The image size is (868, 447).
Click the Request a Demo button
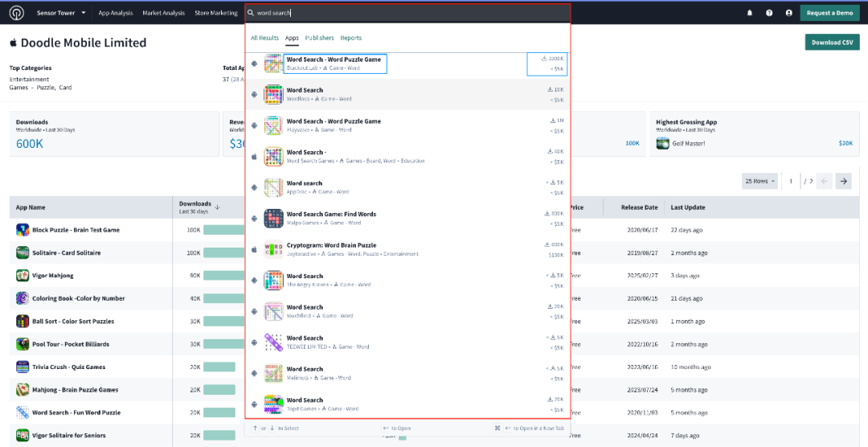point(829,13)
